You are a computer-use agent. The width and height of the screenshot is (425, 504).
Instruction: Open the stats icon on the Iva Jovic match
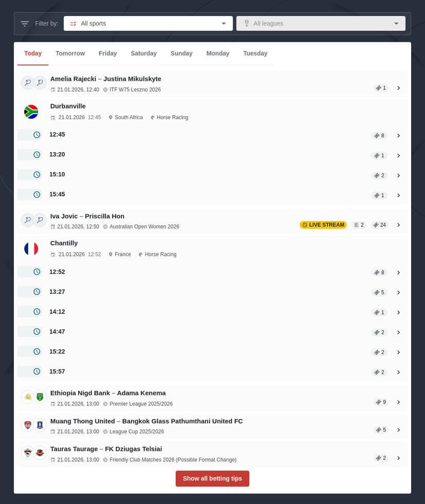click(x=357, y=225)
